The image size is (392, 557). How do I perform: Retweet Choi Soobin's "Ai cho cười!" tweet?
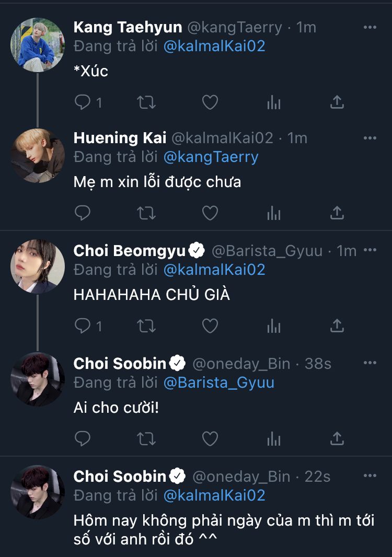click(x=146, y=438)
